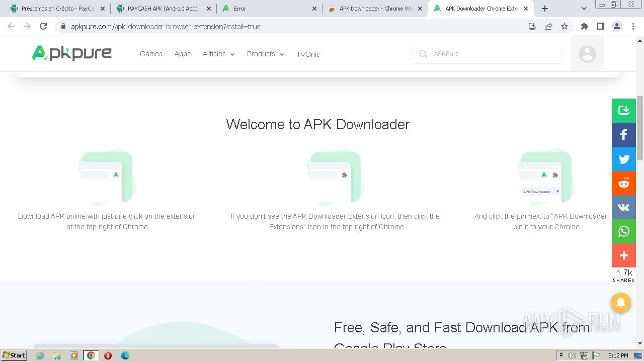The width and height of the screenshot is (644, 362).
Task: Click the Welcome to APK Downloader heading
Action: click(318, 124)
